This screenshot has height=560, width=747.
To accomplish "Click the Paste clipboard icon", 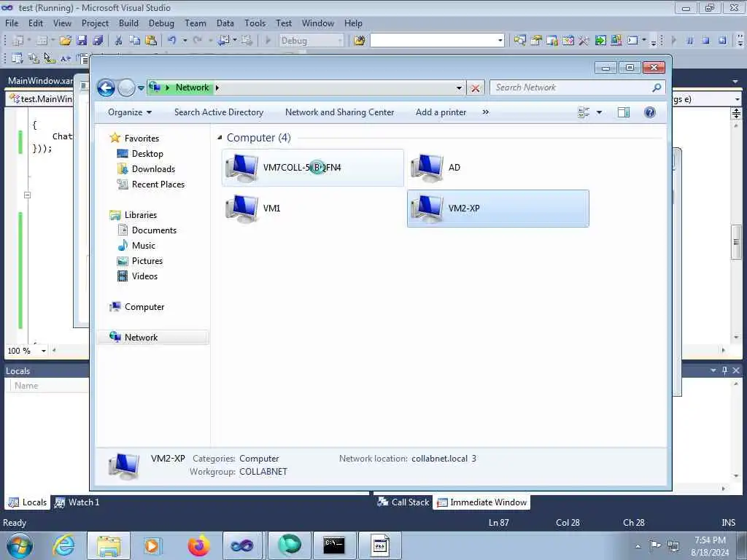I will 151,41.
